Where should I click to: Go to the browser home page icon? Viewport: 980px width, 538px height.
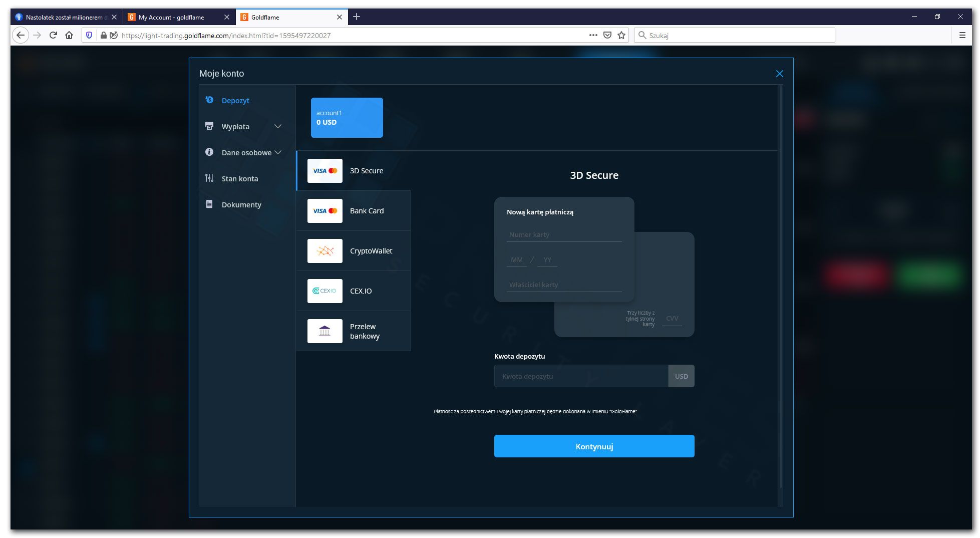click(69, 35)
